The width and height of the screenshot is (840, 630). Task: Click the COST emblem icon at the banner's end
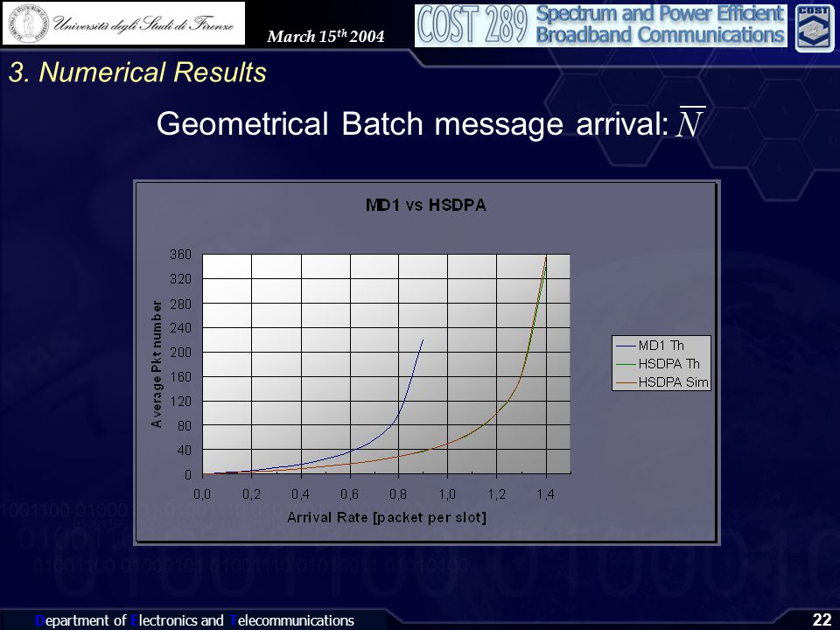[815, 28]
